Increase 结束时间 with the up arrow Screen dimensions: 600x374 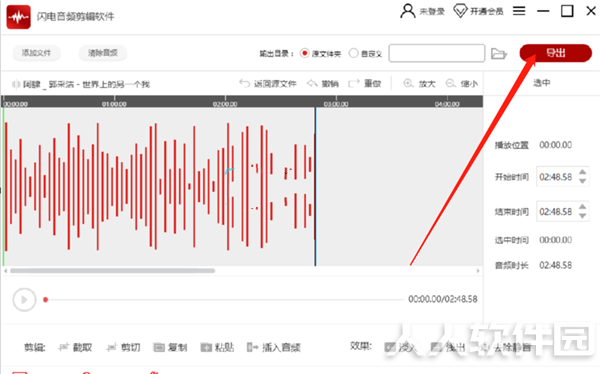[x=582, y=207]
